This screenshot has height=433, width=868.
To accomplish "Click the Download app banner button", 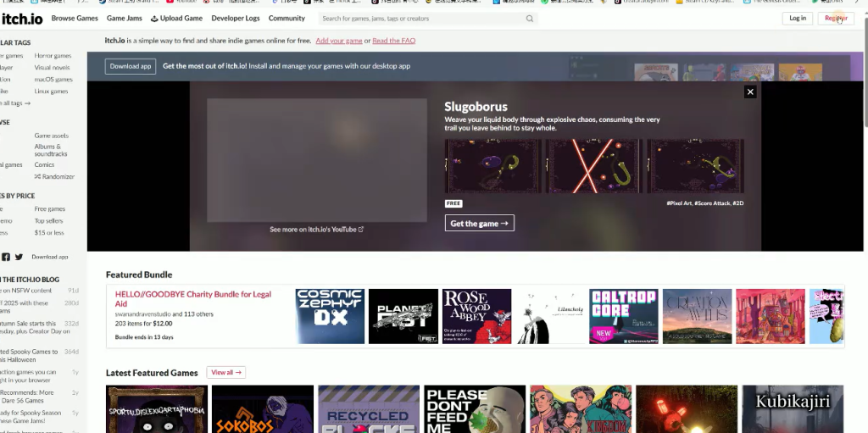I will coord(131,66).
